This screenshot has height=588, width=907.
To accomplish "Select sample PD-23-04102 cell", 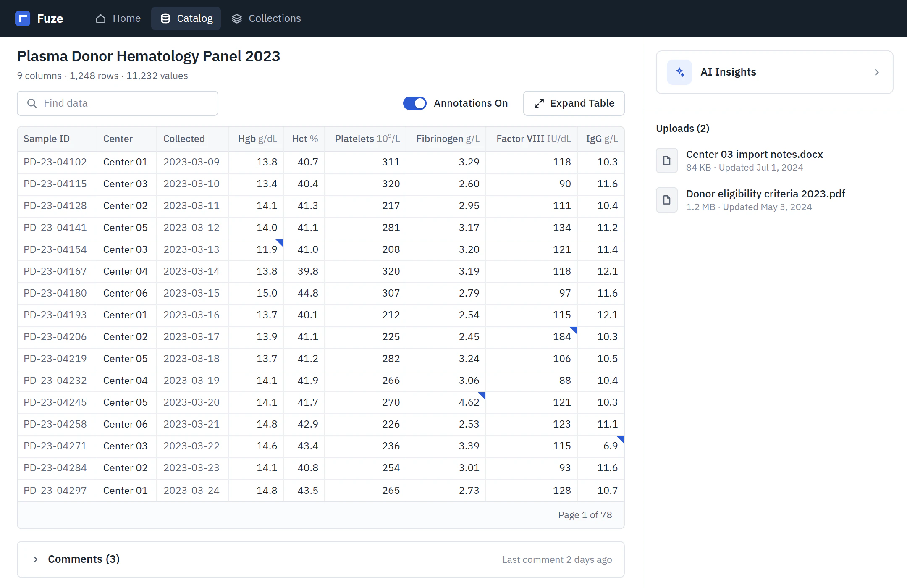I will pyautogui.click(x=57, y=162).
